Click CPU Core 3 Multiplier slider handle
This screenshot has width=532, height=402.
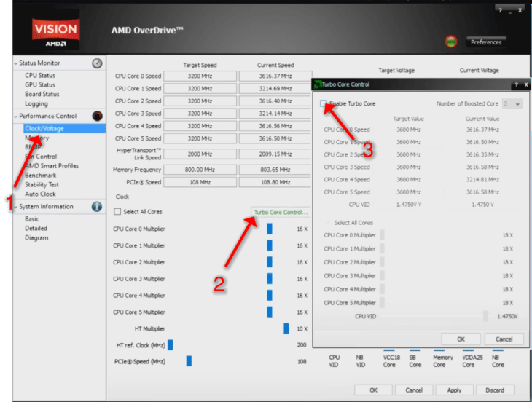(270, 279)
